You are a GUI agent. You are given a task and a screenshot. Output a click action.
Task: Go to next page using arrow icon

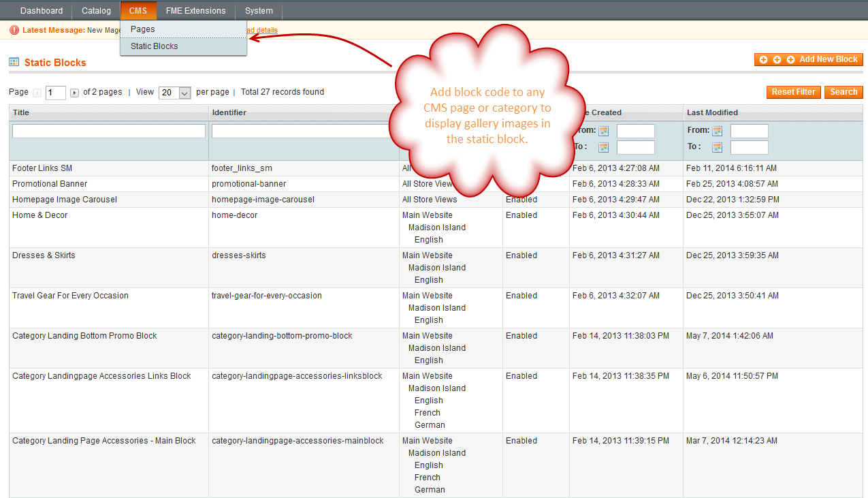[x=75, y=93]
